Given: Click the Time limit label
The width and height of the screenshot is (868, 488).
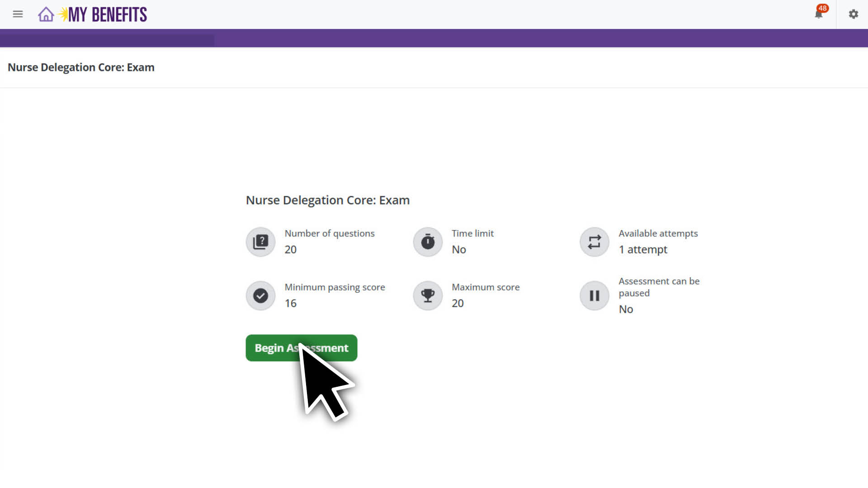Looking at the screenshot, I should tap(472, 234).
